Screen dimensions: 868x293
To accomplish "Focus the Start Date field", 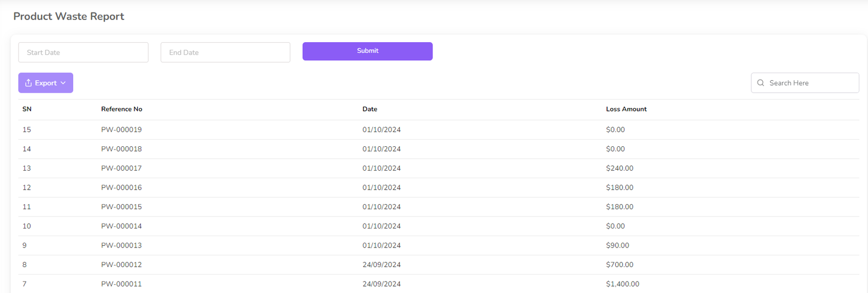I will coord(83,53).
